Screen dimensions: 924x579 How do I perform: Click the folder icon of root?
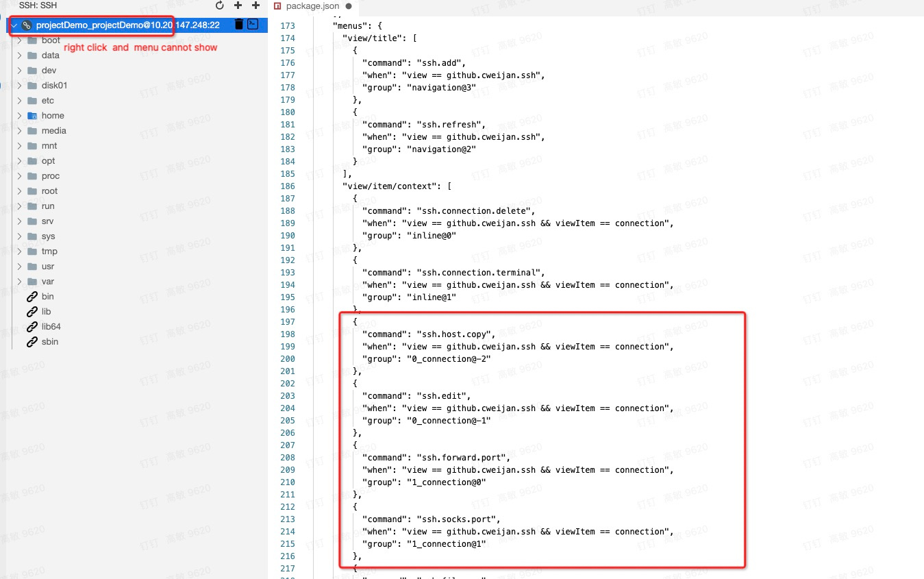click(x=32, y=191)
